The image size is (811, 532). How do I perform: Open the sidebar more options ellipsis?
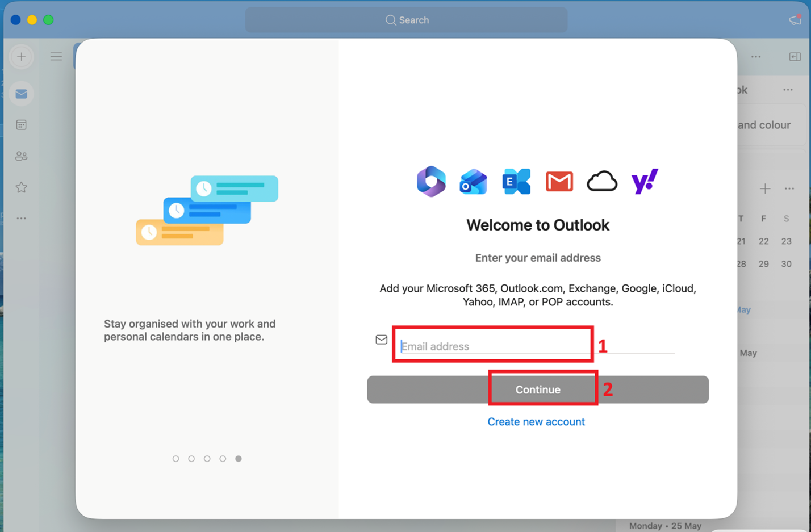(x=22, y=219)
